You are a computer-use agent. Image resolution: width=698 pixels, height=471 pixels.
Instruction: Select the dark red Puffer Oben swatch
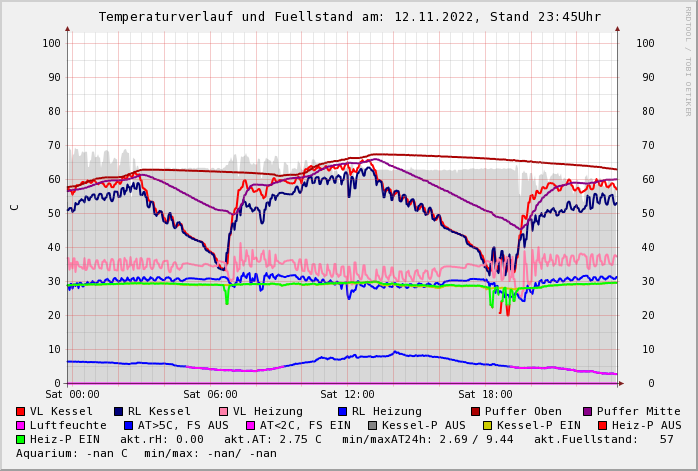coord(475,412)
